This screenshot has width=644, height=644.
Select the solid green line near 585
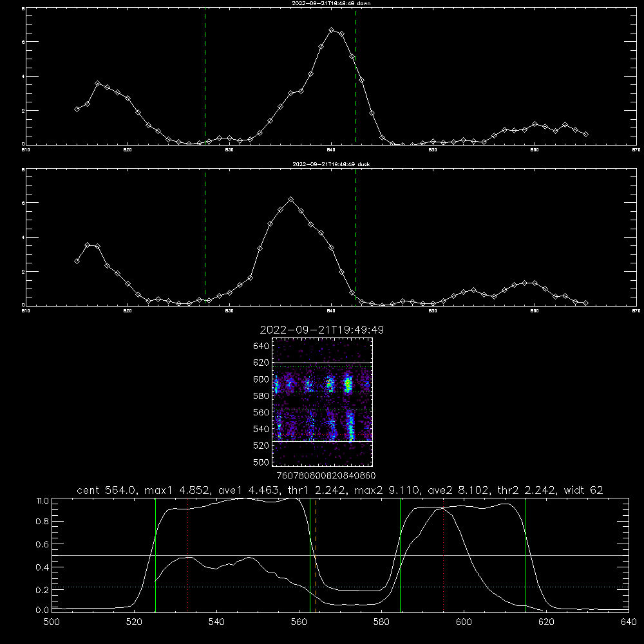point(401,555)
